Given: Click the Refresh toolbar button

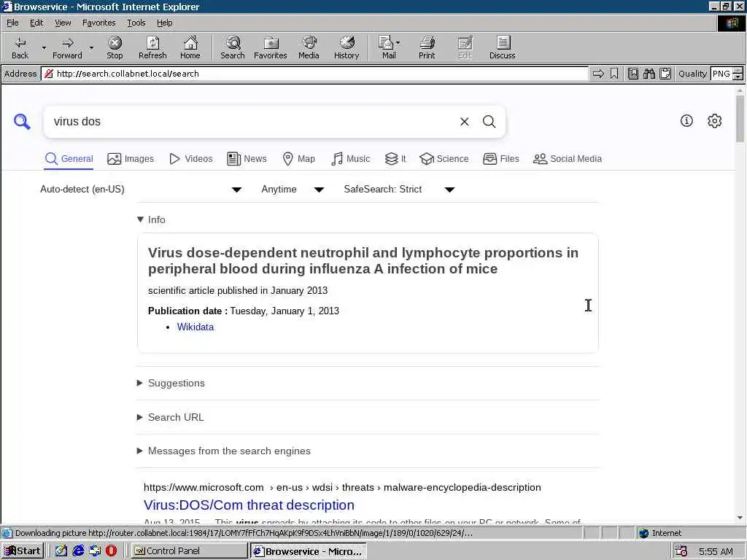Looking at the screenshot, I should (x=152, y=47).
